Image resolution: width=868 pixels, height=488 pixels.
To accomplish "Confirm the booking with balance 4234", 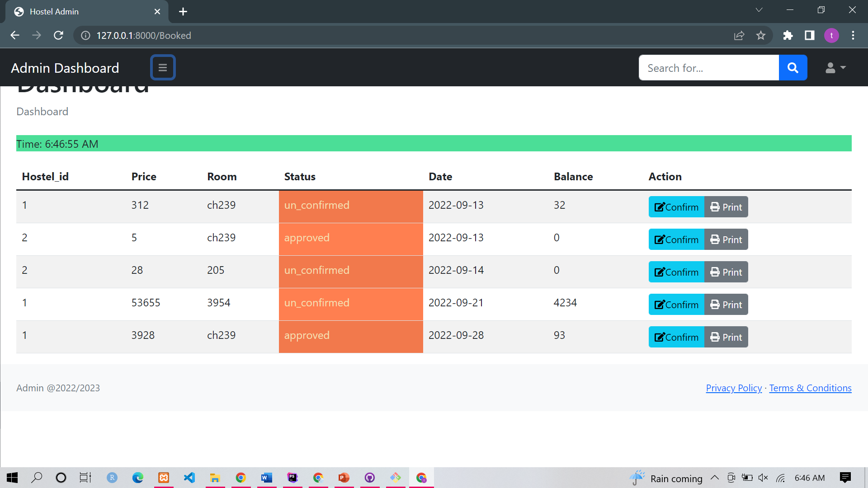I will coord(676,304).
